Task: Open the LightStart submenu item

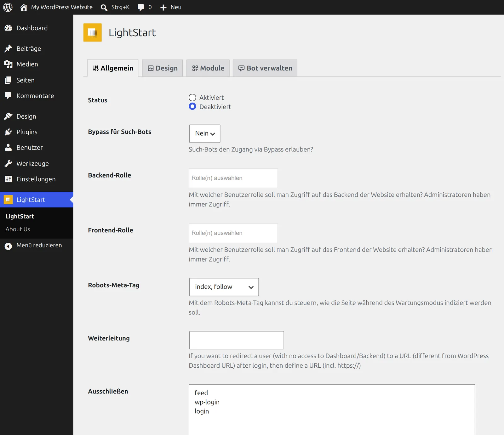Action: point(20,217)
